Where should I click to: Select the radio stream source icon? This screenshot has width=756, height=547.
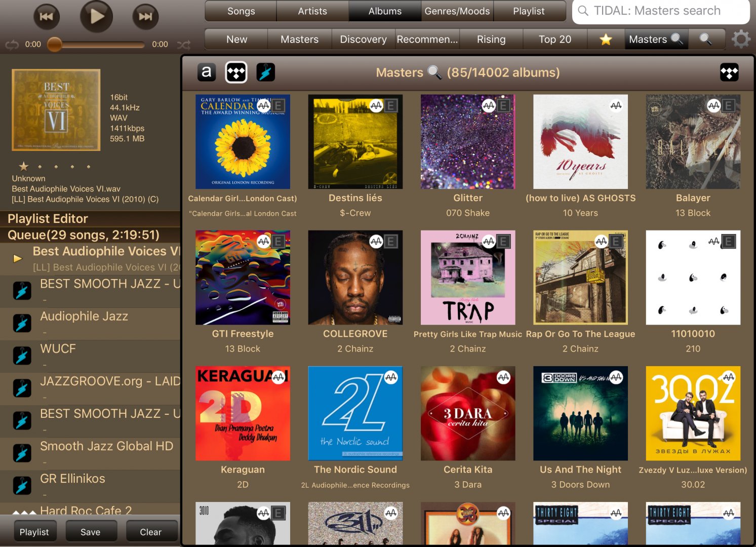click(266, 72)
